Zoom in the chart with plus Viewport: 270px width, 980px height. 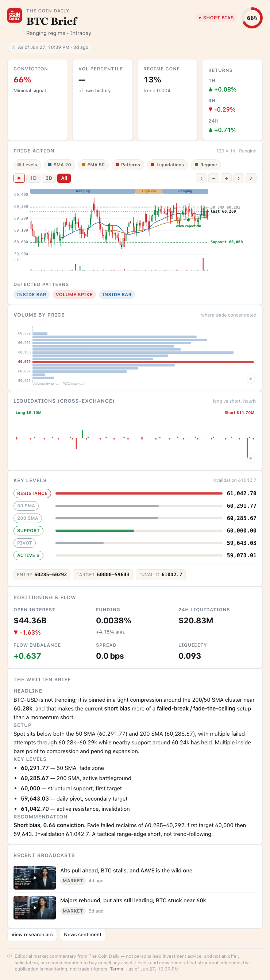pos(226,178)
